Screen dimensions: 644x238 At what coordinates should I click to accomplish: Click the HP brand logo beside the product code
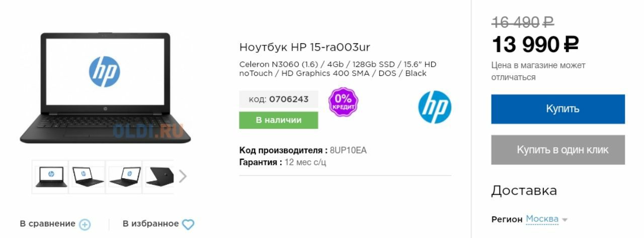point(435,107)
